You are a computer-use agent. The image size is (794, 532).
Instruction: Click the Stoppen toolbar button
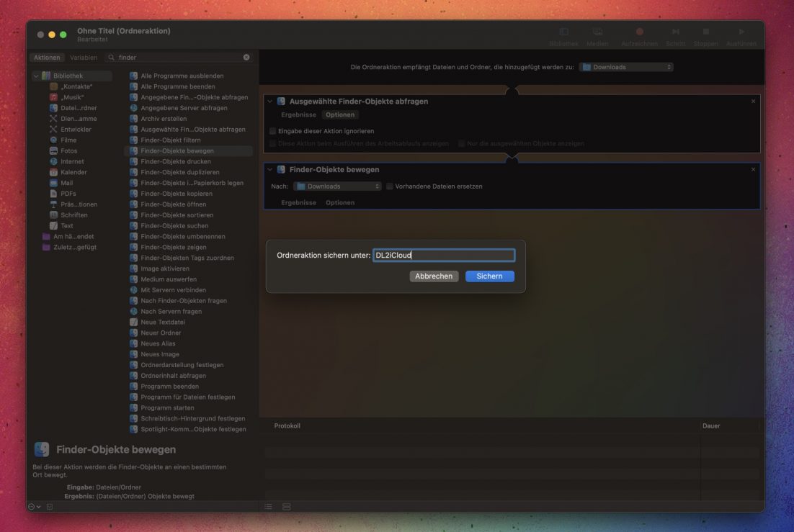click(706, 32)
